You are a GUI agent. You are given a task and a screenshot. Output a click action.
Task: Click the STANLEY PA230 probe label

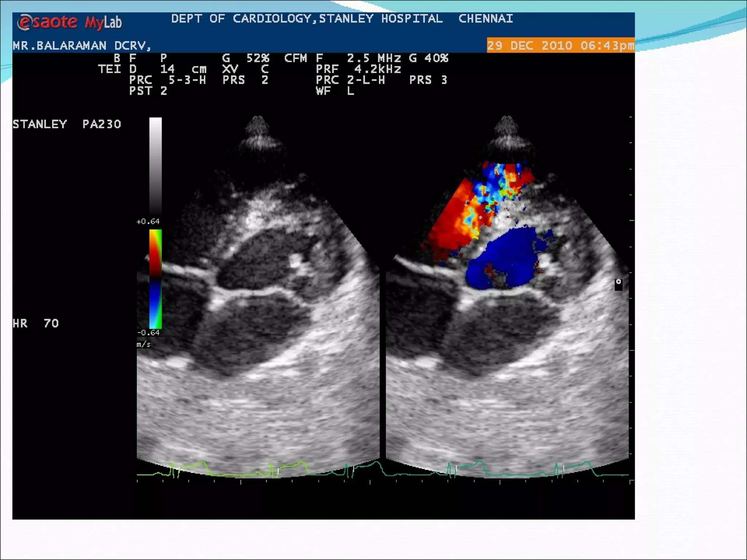point(67,124)
